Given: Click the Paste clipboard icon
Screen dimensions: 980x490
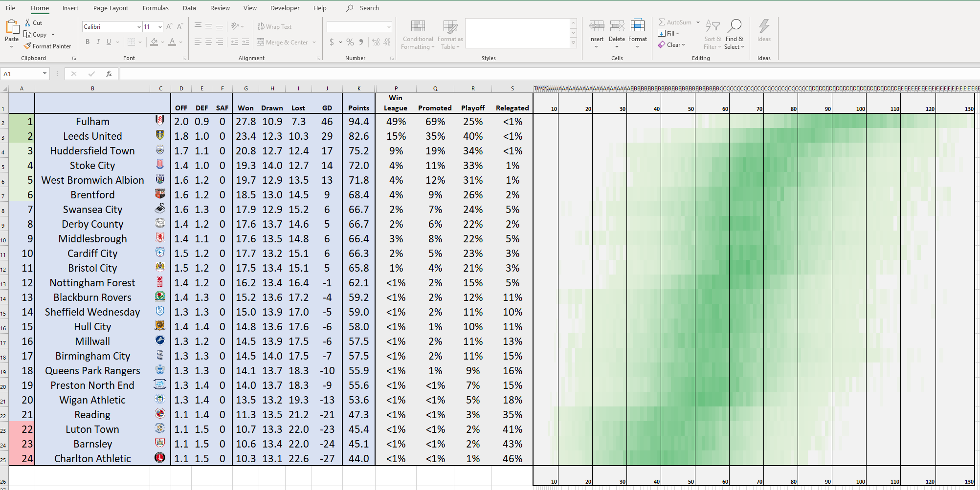Looking at the screenshot, I should point(12,27).
